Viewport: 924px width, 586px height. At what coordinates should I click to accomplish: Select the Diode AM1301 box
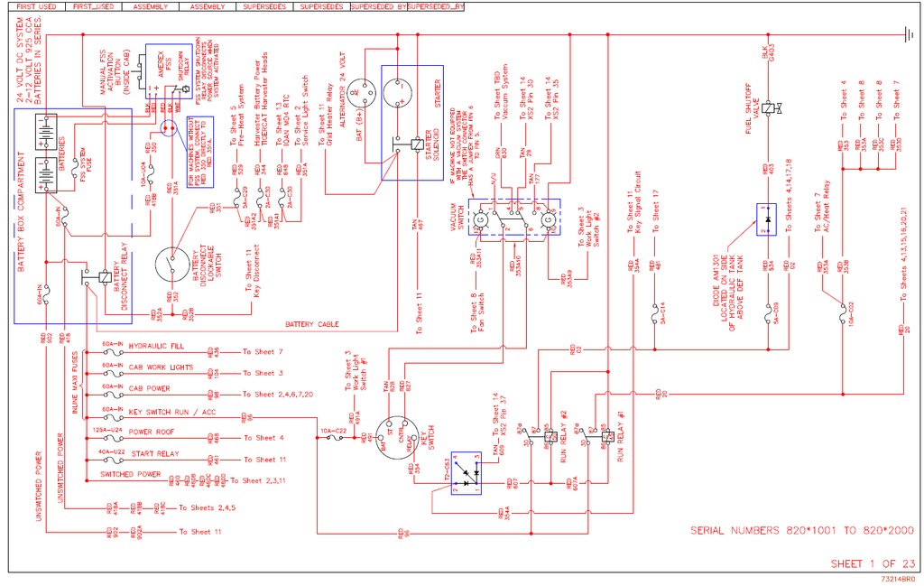768,219
